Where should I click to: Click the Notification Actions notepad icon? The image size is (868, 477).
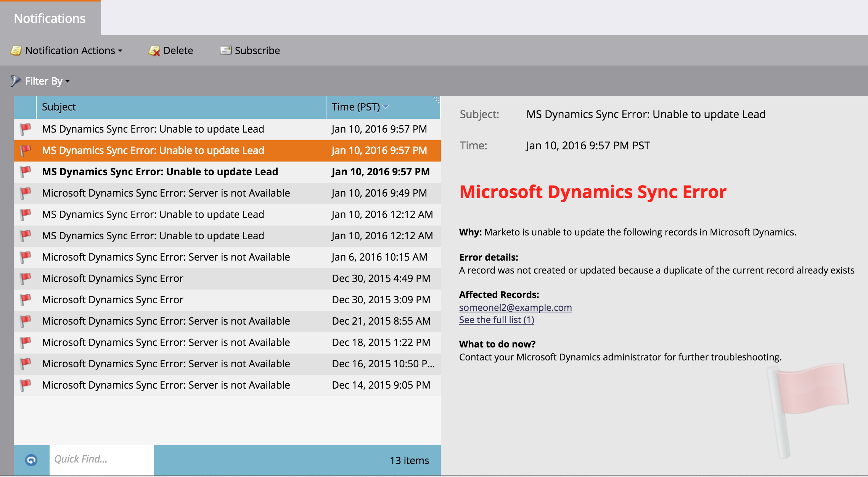pos(16,50)
